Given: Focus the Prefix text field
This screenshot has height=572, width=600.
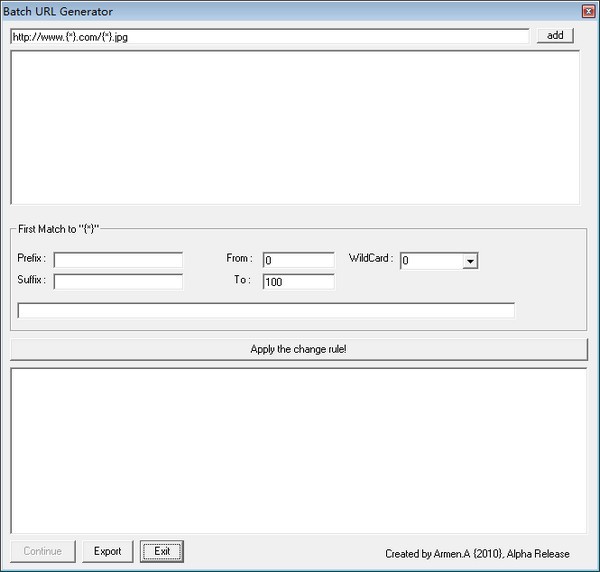Looking at the screenshot, I should coord(118,260).
